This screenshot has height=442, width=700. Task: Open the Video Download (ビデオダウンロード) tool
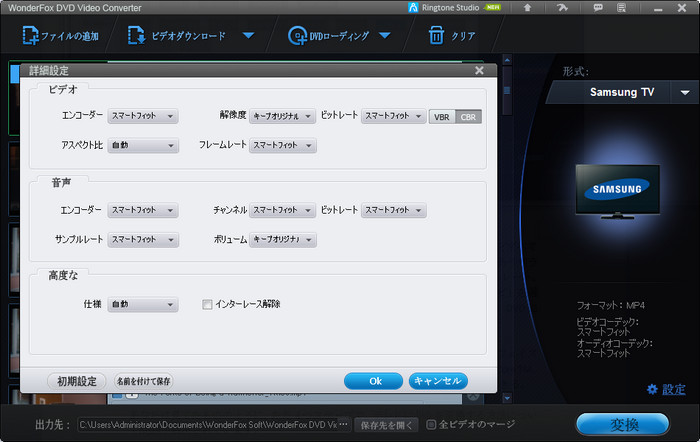(x=177, y=36)
